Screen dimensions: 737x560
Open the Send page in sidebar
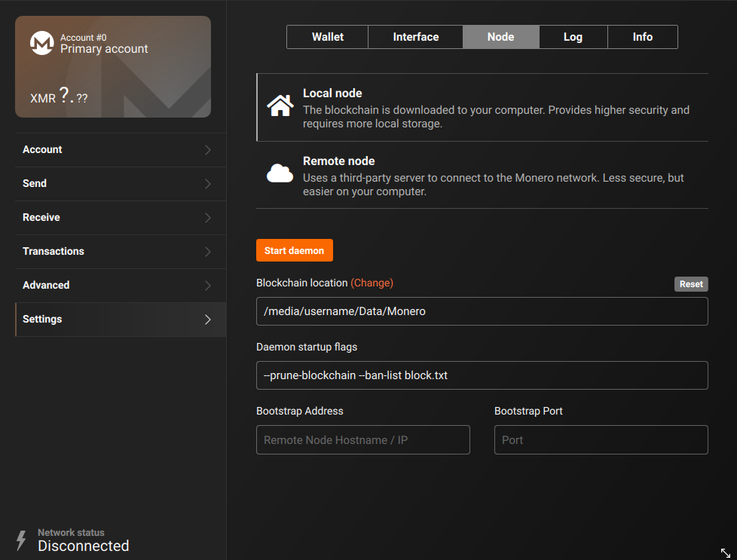pyautogui.click(x=121, y=184)
